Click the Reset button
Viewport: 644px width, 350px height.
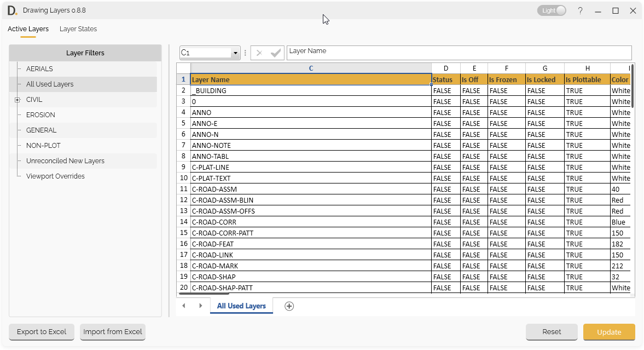[552, 332]
